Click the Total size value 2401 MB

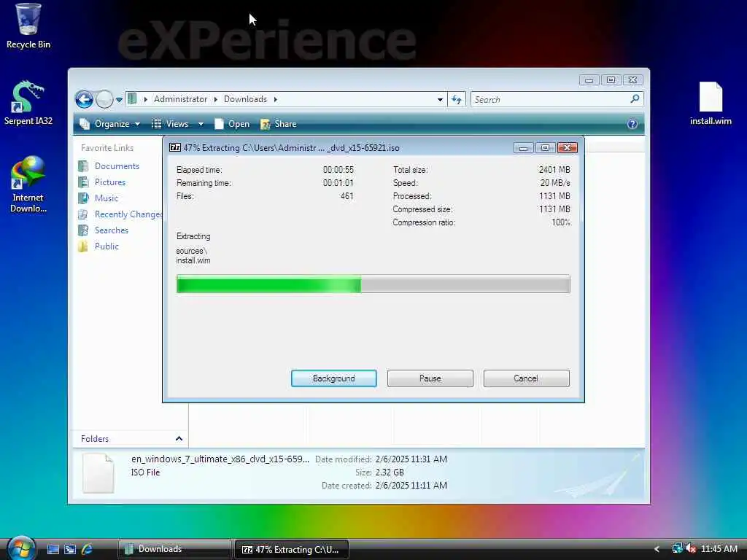pyautogui.click(x=554, y=169)
